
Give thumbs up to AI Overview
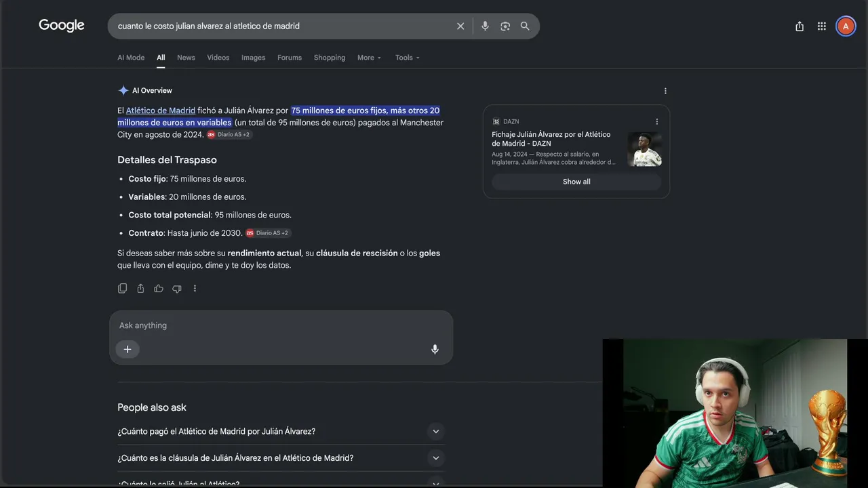[159, 289]
